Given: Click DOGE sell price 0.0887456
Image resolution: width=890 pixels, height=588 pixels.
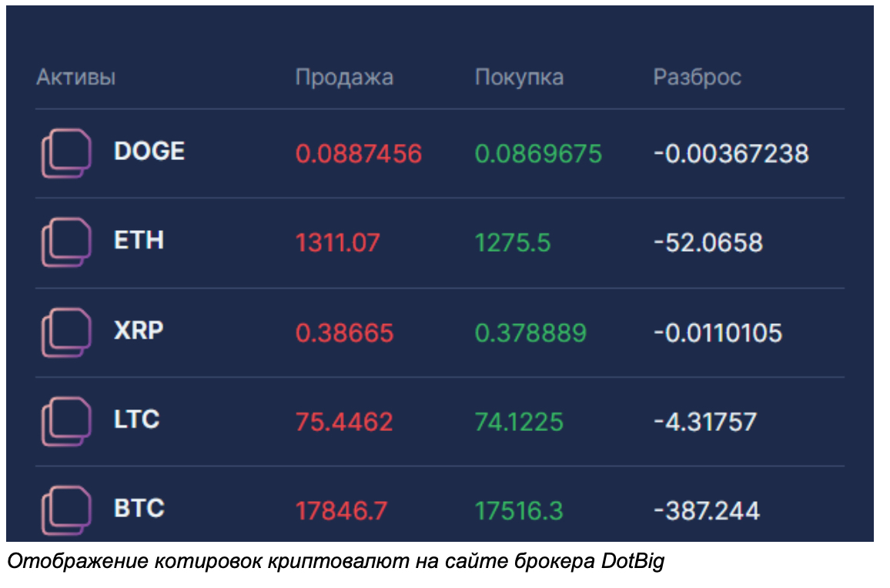Looking at the screenshot, I should (359, 154).
